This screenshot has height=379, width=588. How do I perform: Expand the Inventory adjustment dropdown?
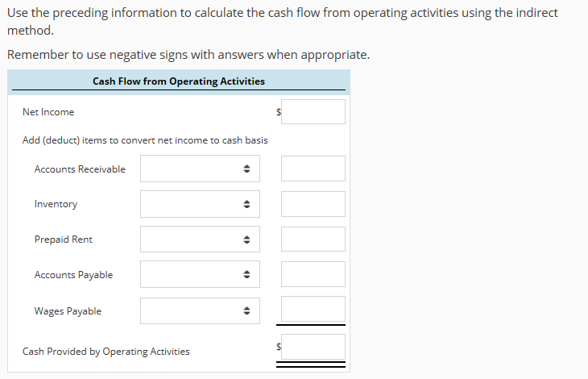tap(200, 204)
